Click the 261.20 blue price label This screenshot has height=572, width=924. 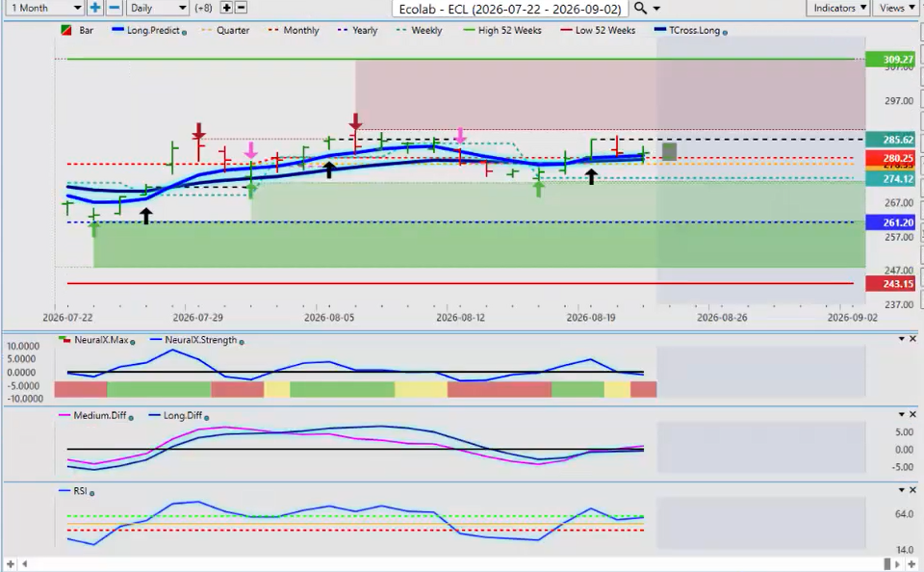[890, 222]
